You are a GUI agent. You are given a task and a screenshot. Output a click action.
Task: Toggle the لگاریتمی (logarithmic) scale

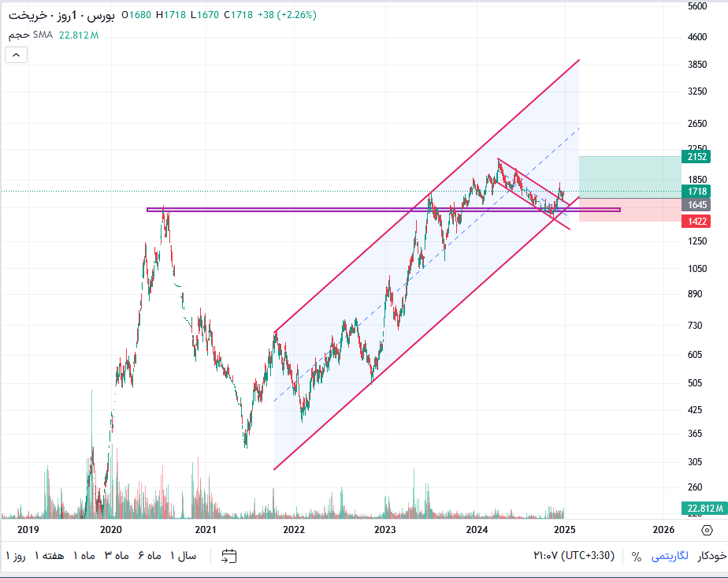[670, 556]
